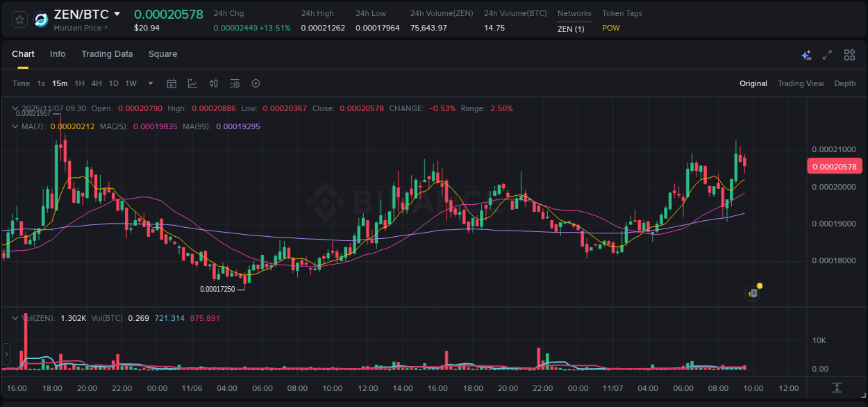Open the indicator list settings icon
868x407 pixels.
(x=234, y=83)
